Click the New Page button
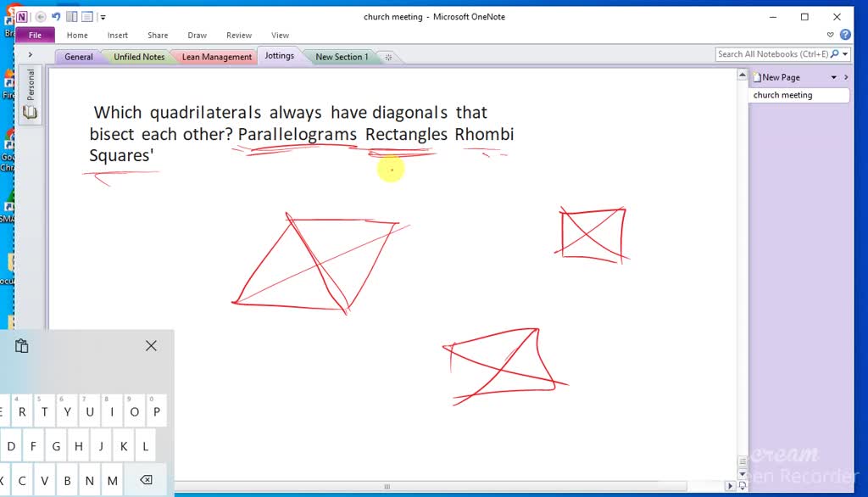The height and width of the screenshot is (497, 868). point(780,76)
